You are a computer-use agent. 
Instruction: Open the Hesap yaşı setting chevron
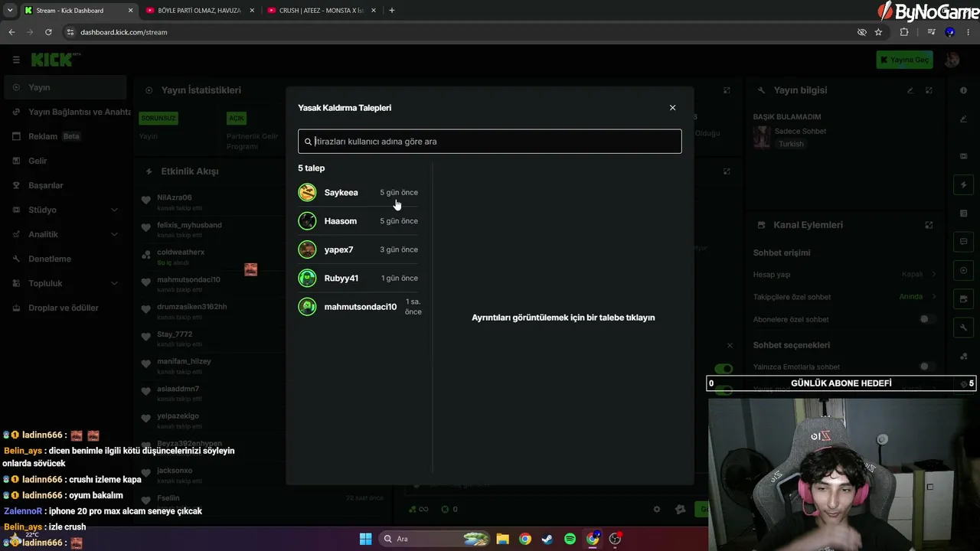[934, 274]
